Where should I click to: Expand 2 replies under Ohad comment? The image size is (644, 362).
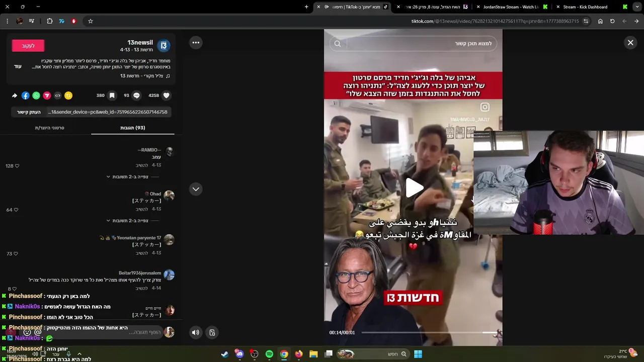click(x=130, y=221)
